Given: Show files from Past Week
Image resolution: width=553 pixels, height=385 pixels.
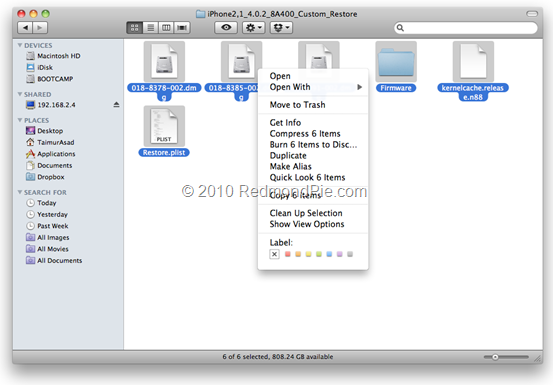Looking at the screenshot, I should coord(47,226).
